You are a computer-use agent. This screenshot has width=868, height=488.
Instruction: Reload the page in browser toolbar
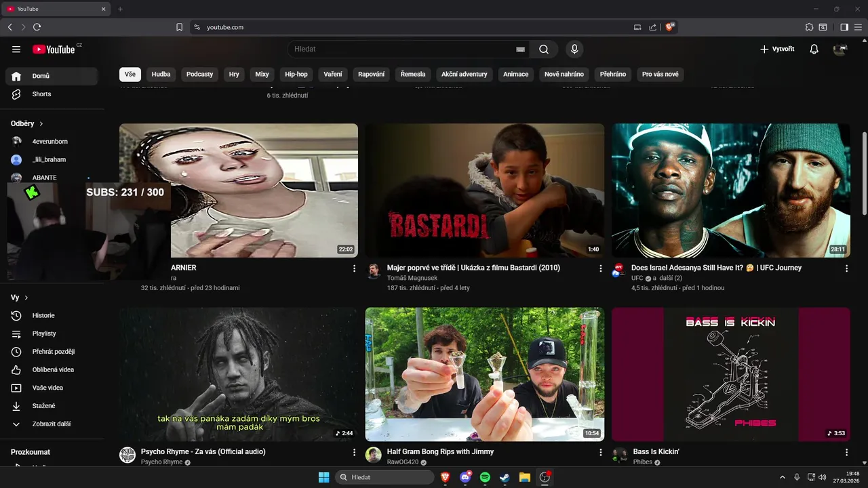click(37, 27)
